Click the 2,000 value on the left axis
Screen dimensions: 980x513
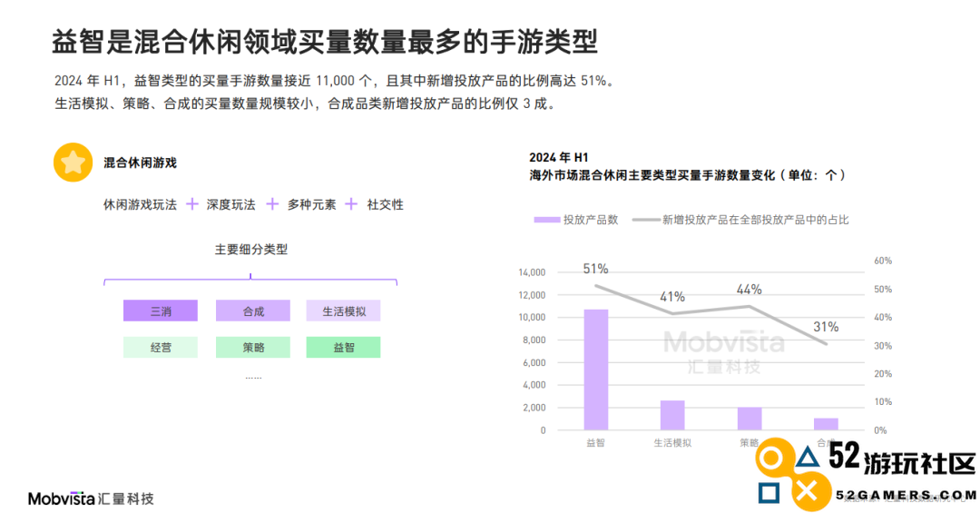tap(534, 408)
